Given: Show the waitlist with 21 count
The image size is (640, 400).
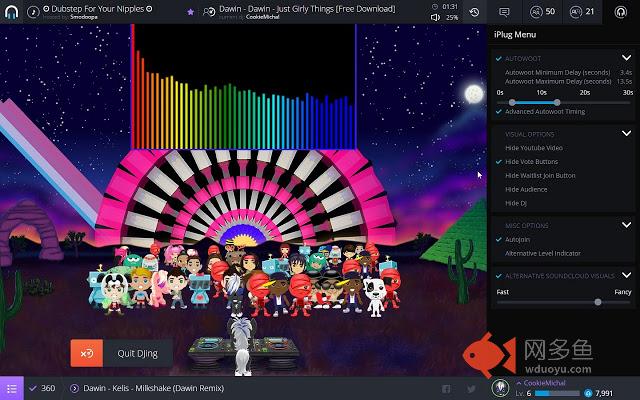Looking at the screenshot, I should point(582,12).
